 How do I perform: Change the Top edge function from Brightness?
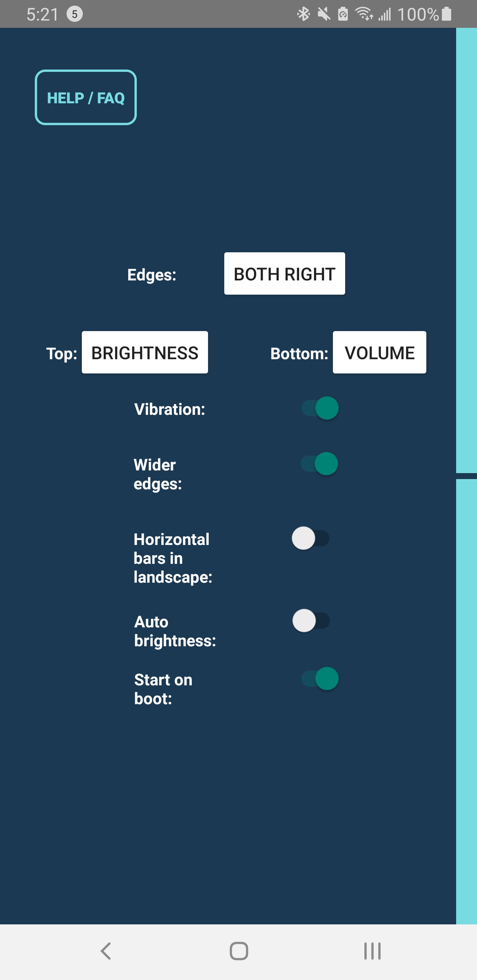pyautogui.click(x=145, y=352)
